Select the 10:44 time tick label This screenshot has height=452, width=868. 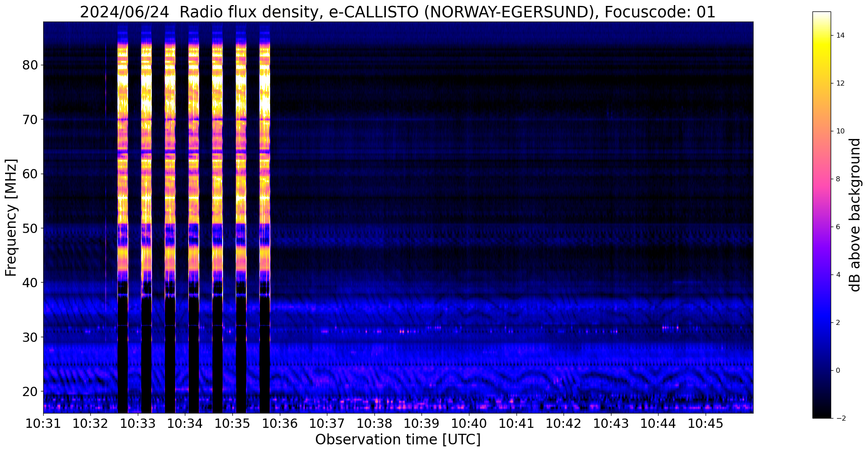[x=658, y=424]
